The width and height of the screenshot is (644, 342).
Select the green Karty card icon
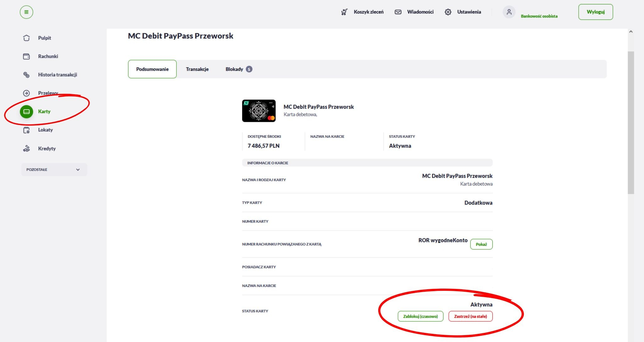coord(26,111)
